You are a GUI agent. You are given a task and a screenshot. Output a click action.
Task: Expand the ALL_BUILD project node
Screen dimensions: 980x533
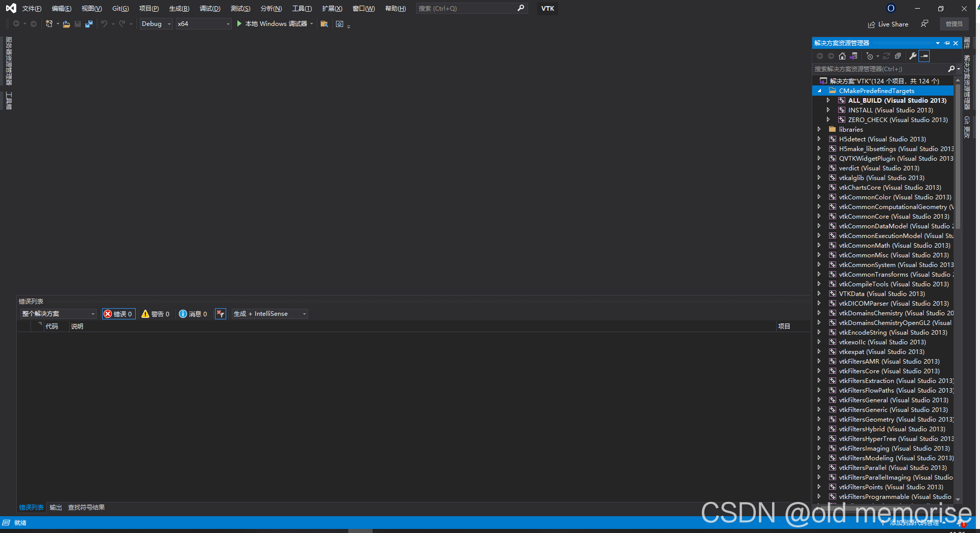point(829,100)
